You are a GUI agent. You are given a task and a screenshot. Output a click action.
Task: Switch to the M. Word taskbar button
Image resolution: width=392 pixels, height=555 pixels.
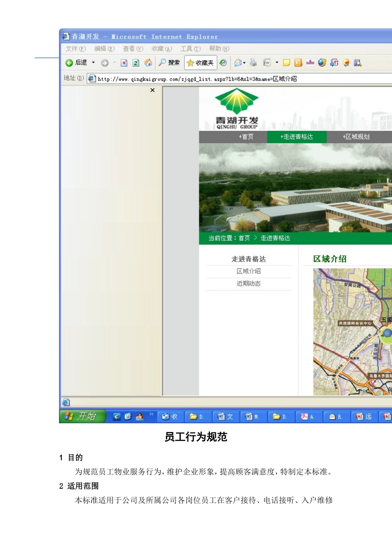pyautogui.click(x=253, y=417)
